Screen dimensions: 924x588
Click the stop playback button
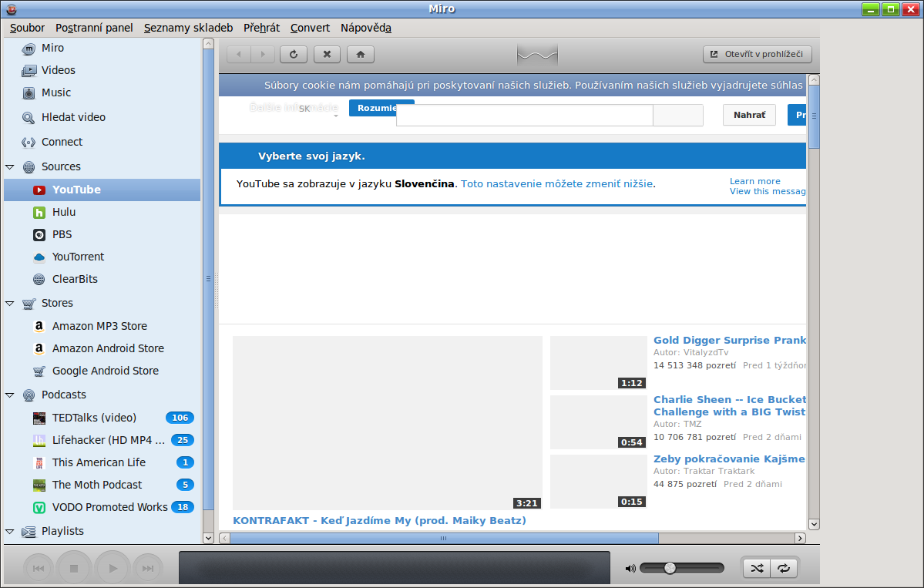coord(74,569)
